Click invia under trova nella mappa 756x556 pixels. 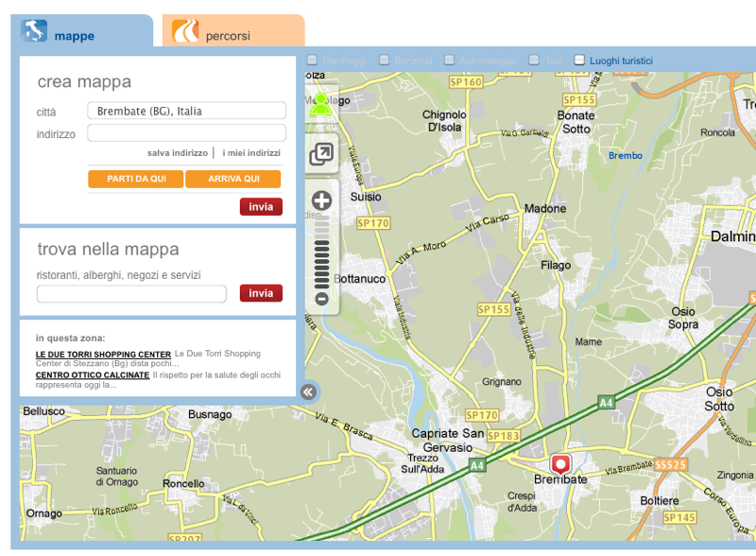(x=261, y=293)
